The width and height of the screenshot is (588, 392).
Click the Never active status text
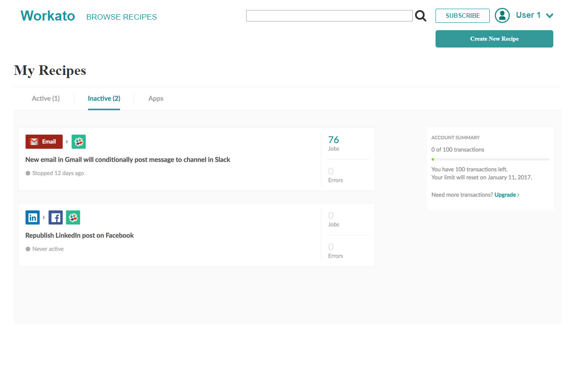(48, 249)
